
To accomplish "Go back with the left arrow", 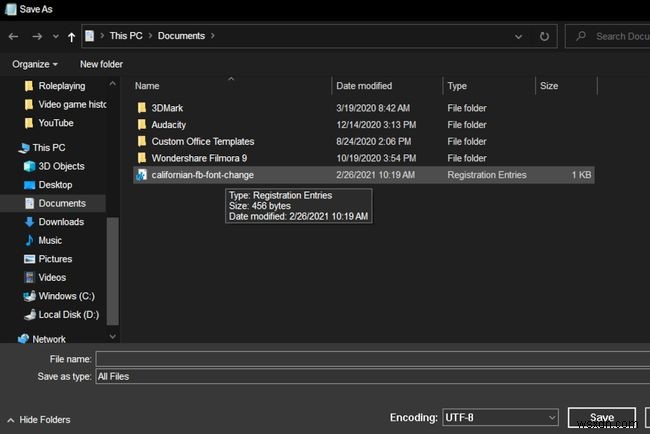I will [x=13, y=36].
